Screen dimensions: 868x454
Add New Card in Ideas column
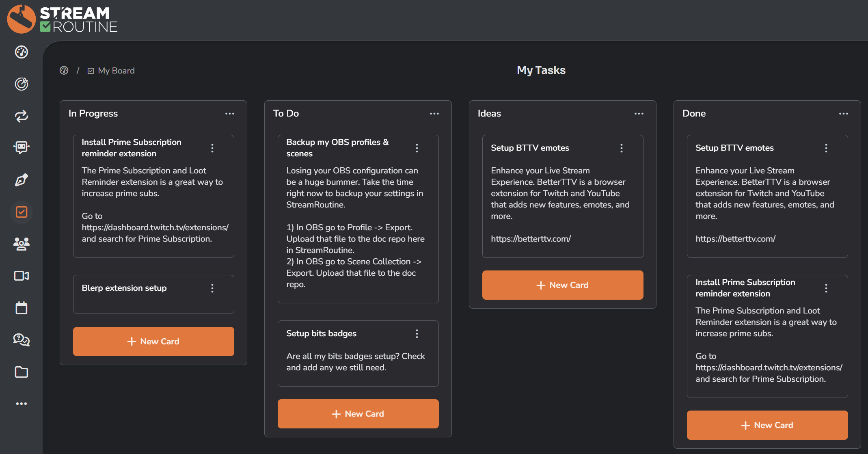[x=563, y=285]
